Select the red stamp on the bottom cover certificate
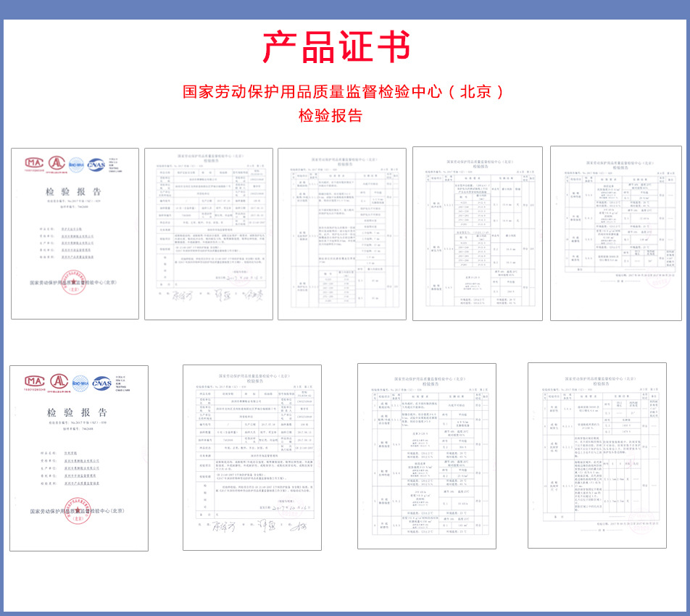690x616 pixels. 78,509
